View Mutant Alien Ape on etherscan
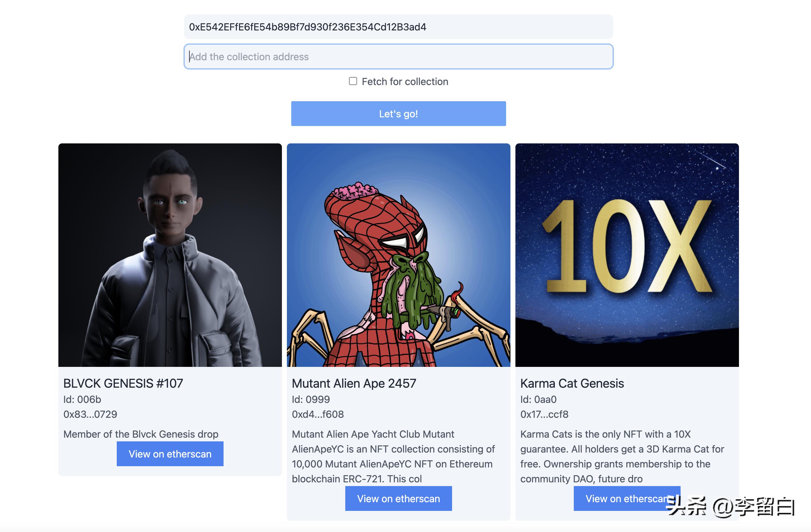The width and height of the screenshot is (811, 532). pyautogui.click(x=398, y=498)
